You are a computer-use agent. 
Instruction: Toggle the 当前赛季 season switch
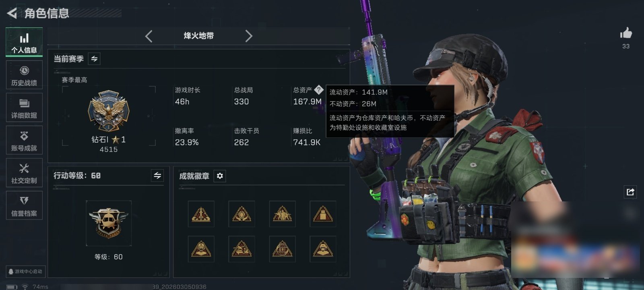point(94,59)
